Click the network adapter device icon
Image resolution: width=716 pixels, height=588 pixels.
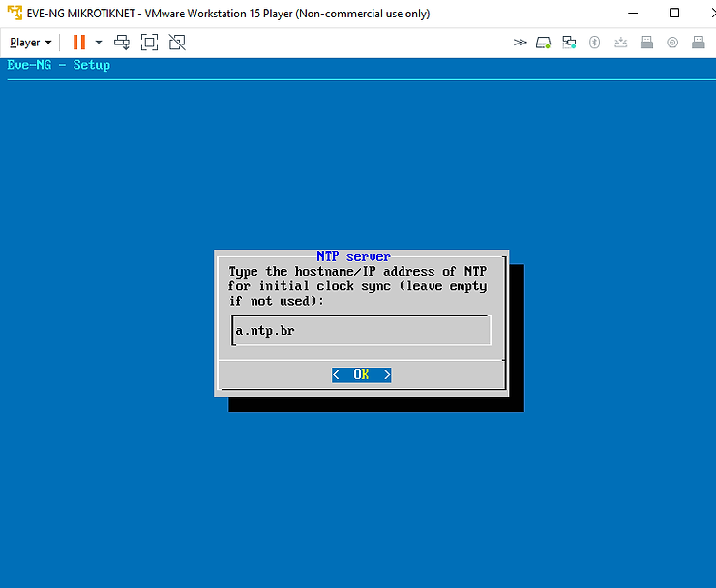point(569,43)
